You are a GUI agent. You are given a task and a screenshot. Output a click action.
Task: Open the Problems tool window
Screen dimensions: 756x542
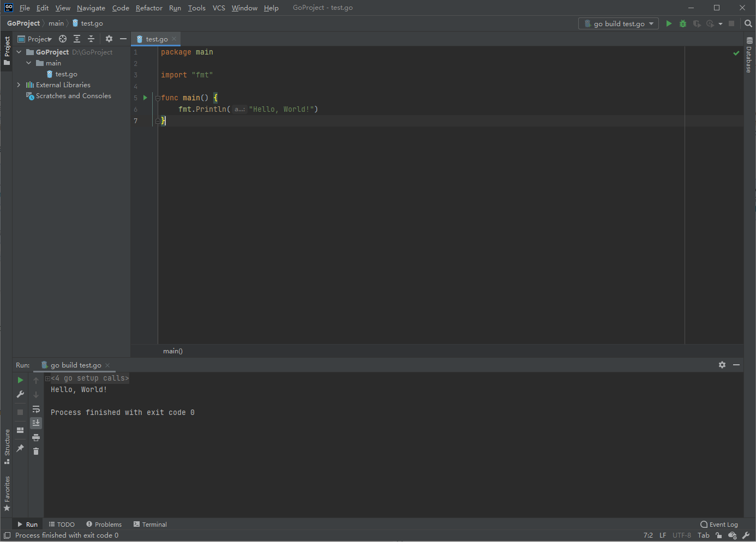[104, 524]
